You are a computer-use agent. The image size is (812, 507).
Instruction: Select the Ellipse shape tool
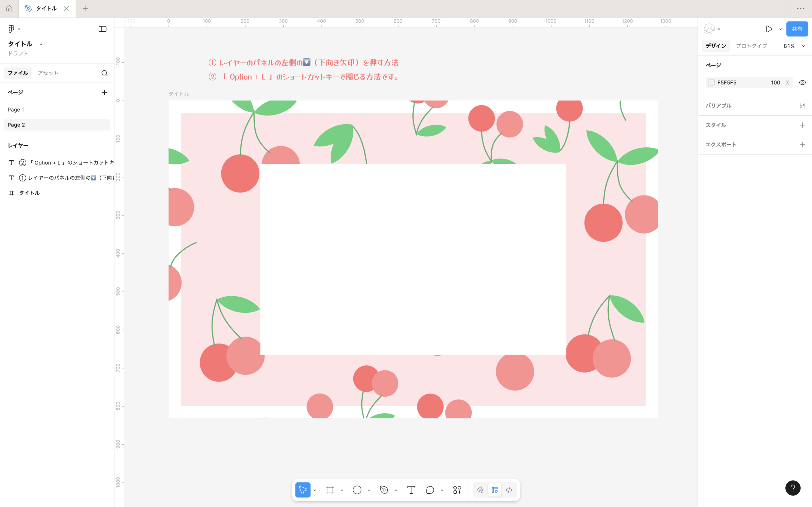coord(357,490)
